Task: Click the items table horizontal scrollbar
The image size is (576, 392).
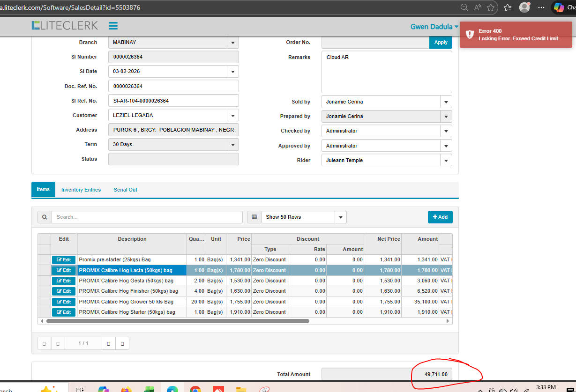Action: pyautogui.click(x=178, y=321)
